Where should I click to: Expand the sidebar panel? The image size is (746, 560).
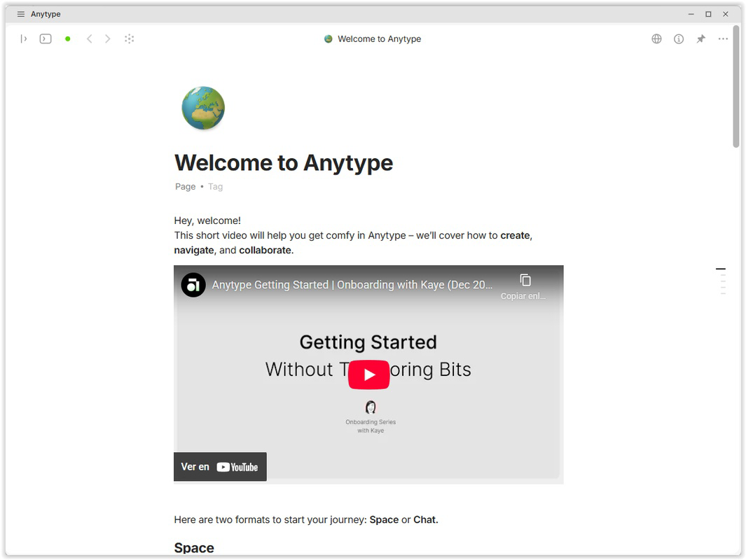pos(23,39)
